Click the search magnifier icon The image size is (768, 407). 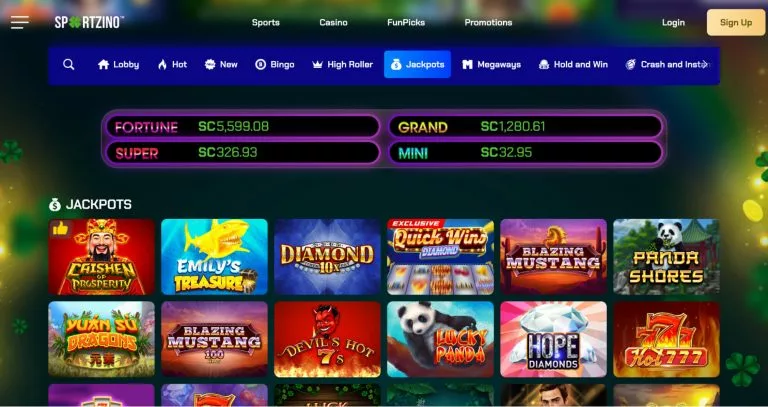pyautogui.click(x=69, y=65)
